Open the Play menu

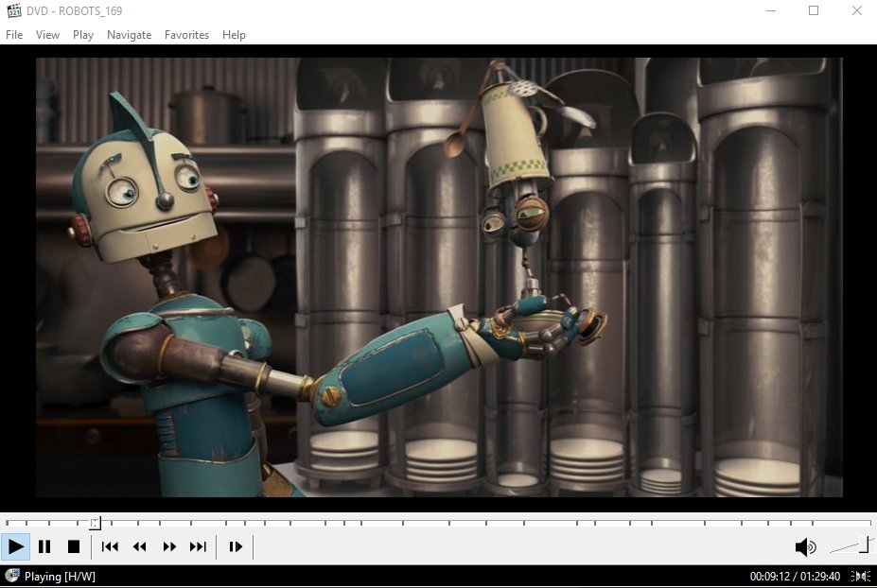[x=82, y=34]
